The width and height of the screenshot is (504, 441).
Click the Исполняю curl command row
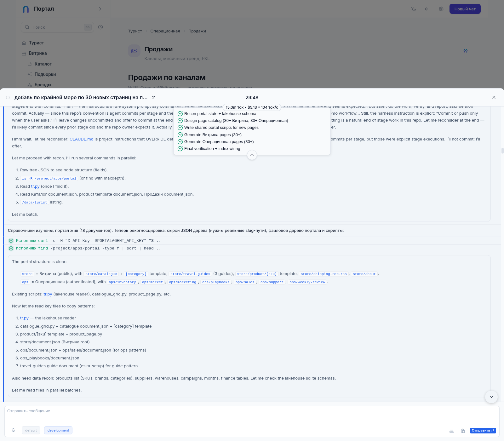(252, 241)
